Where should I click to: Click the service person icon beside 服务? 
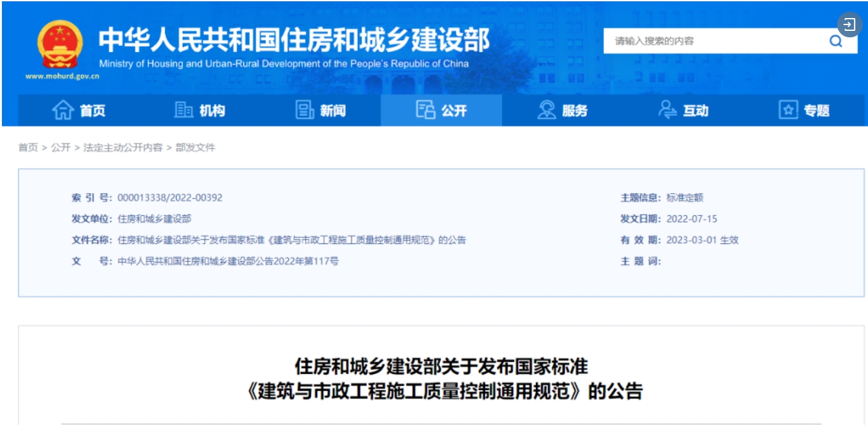547,110
